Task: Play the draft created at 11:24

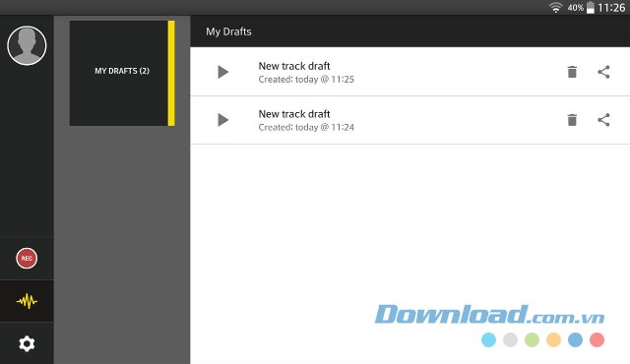Action: click(223, 120)
